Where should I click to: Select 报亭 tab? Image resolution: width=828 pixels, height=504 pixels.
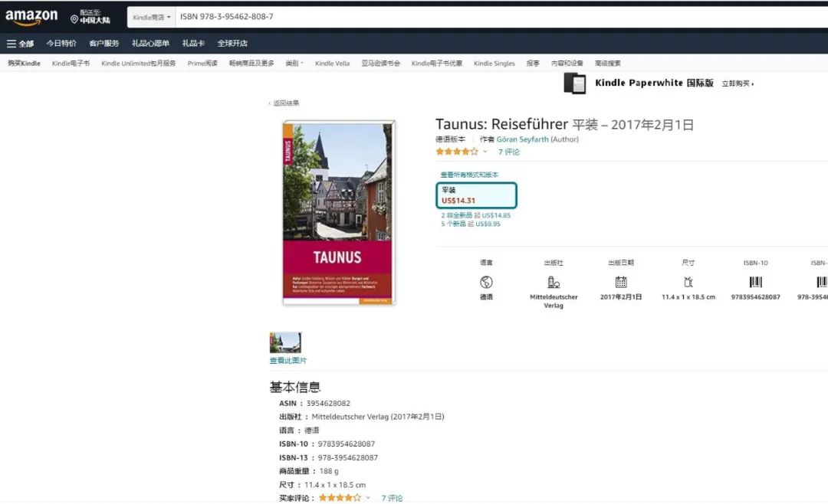tap(533, 64)
